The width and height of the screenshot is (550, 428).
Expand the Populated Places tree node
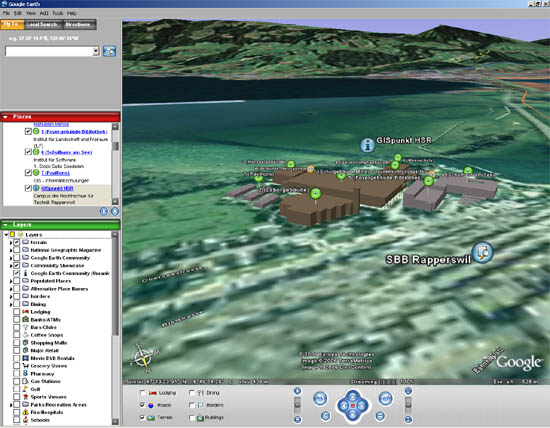click(x=11, y=281)
